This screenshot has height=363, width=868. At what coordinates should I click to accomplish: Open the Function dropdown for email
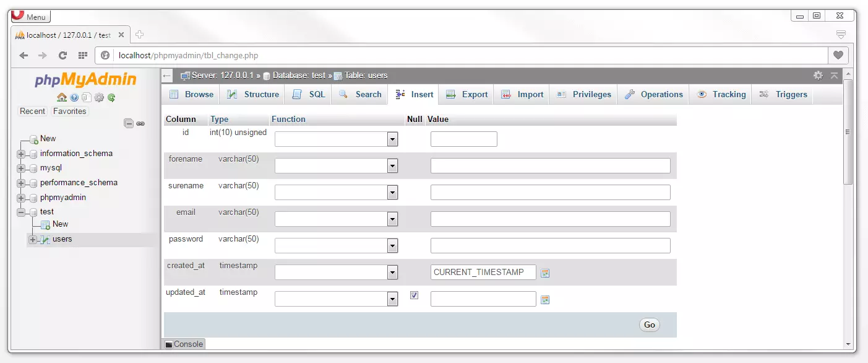(336, 219)
